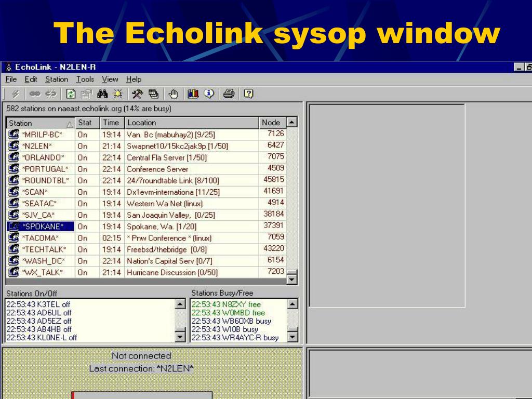Click the station info properties toolbar icon
The height and width of the screenshot is (399, 532).
pos(86,94)
